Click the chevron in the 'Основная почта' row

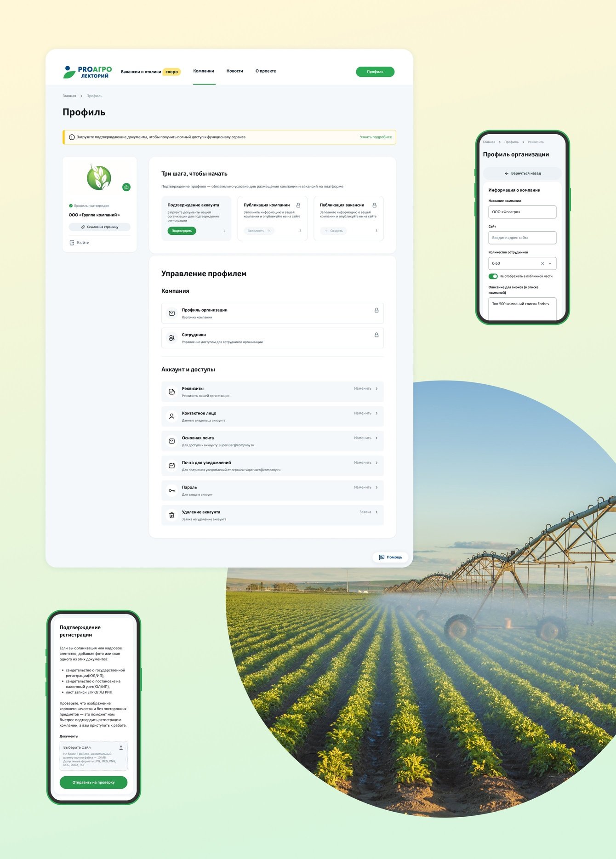(x=376, y=438)
